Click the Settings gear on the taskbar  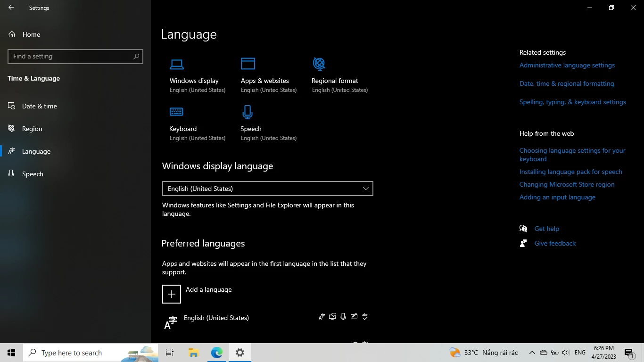click(240, 353)
